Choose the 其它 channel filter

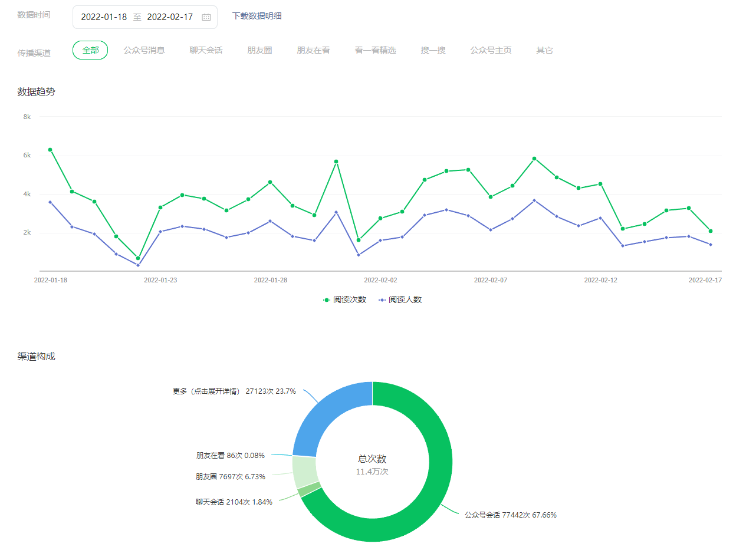pyautogui.click(x=544, y=51)
